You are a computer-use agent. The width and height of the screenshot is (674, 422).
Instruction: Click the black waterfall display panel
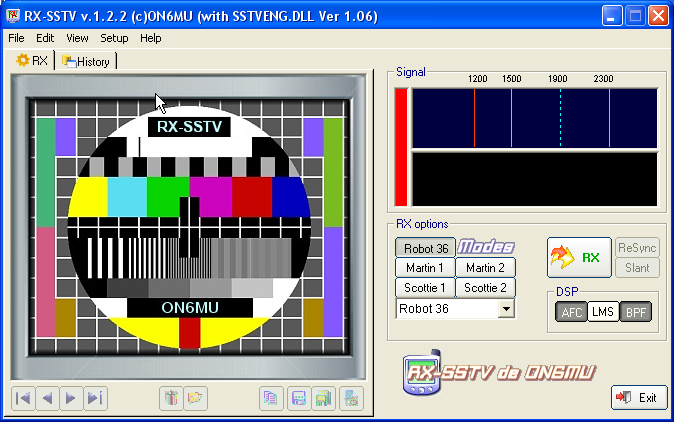535,179
